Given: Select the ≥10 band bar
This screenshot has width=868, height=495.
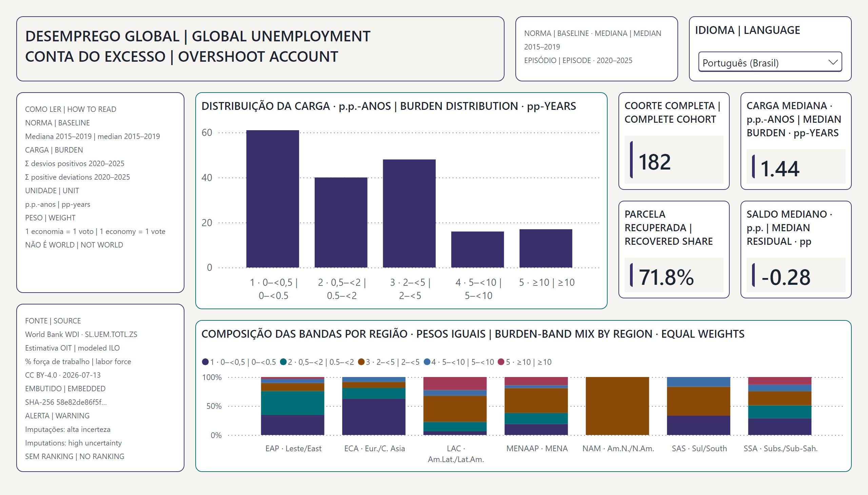Looking at the screenshot, I should pos(546,249).
